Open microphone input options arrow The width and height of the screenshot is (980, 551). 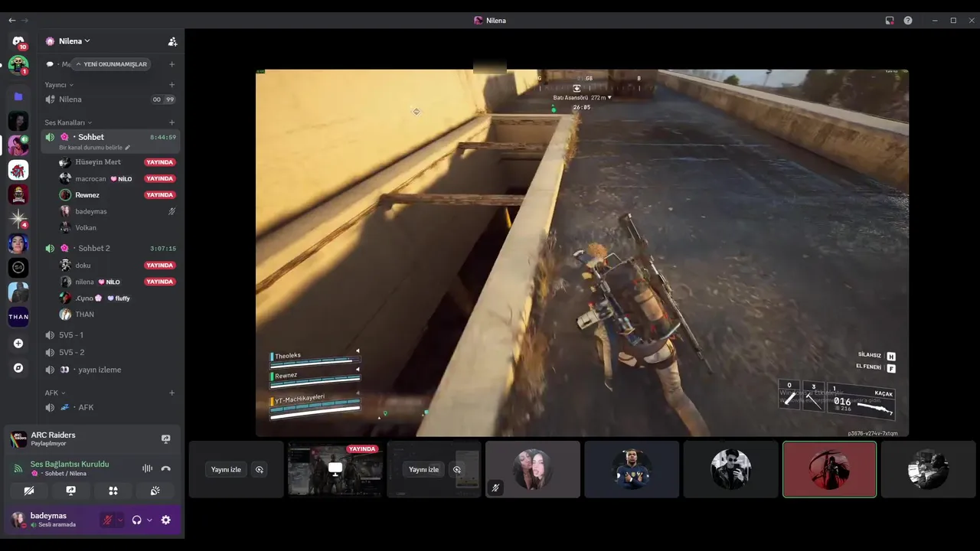click(120, 520)
